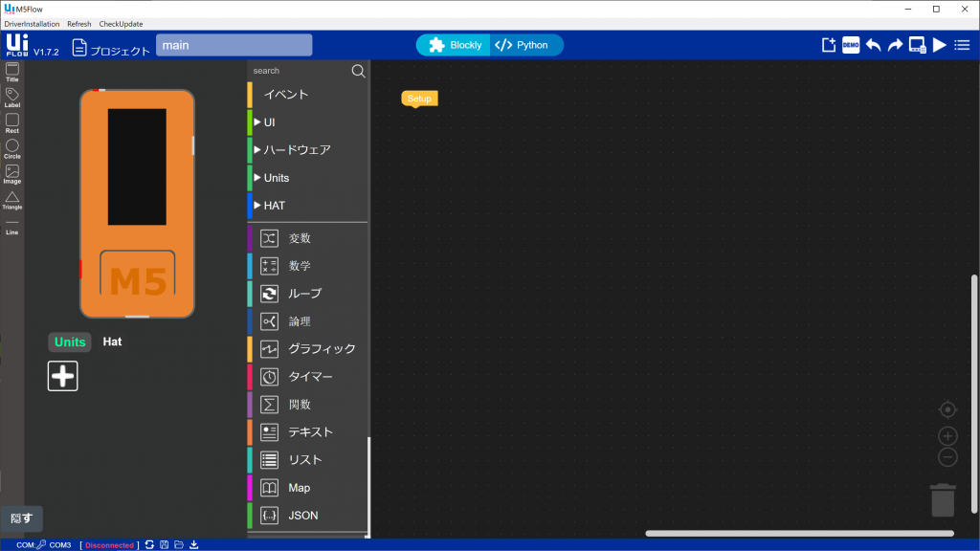Expand the HAT block category
Image resolution: width=980 pixels, height=551 pixels.
[x=271, y=204]
